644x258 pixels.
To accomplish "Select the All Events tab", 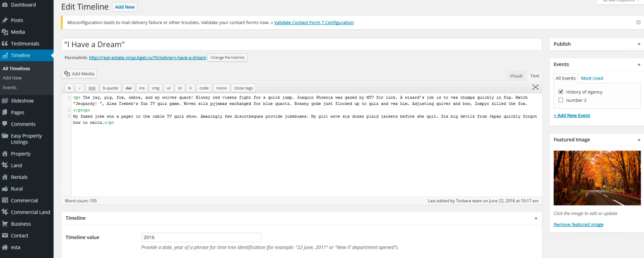I will coord(565,78).
